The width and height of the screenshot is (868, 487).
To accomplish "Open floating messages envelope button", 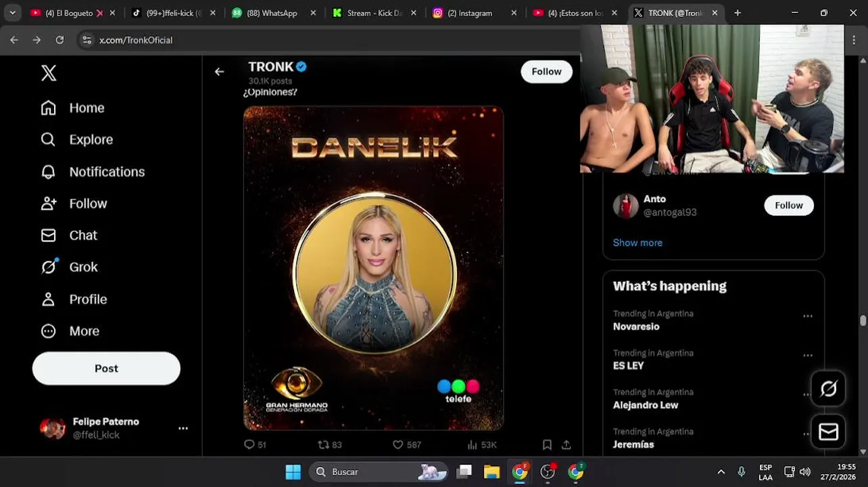I will [829, 432].
